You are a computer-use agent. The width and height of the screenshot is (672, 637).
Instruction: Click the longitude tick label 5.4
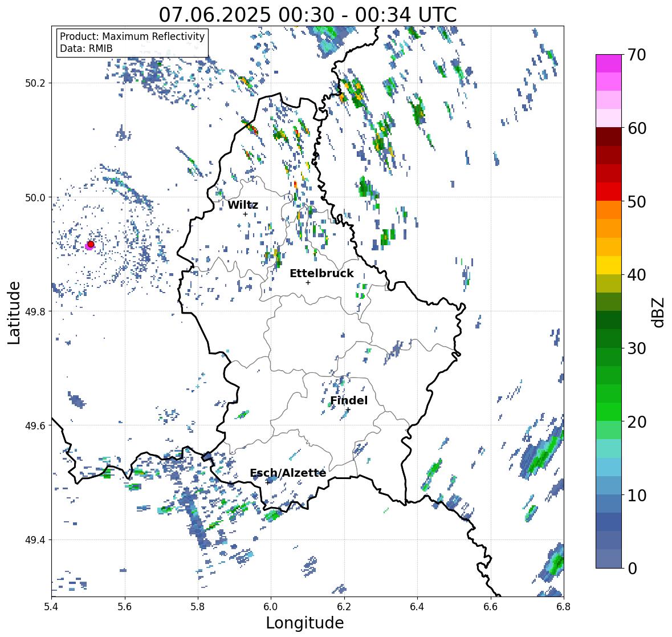51,607
